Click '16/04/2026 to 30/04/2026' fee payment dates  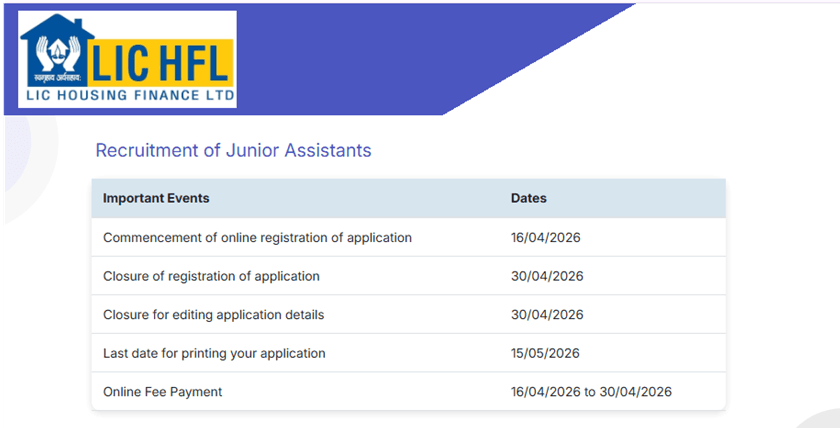[591, 392]
